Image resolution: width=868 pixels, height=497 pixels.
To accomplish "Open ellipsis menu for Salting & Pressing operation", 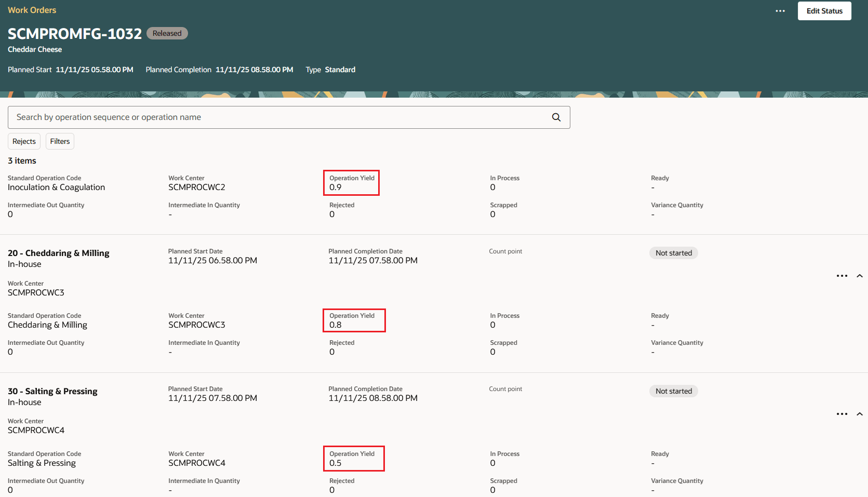I will (x=842, y=414).
